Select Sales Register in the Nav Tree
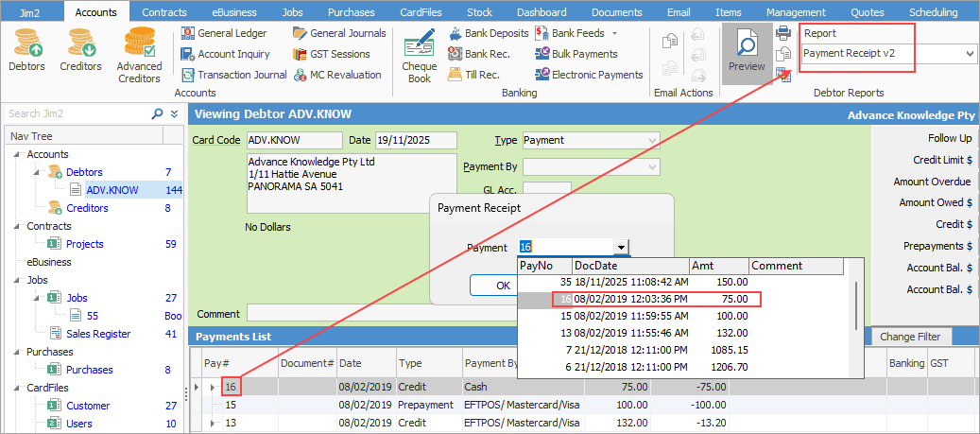 pyautogui.click(x=98, y=334)
